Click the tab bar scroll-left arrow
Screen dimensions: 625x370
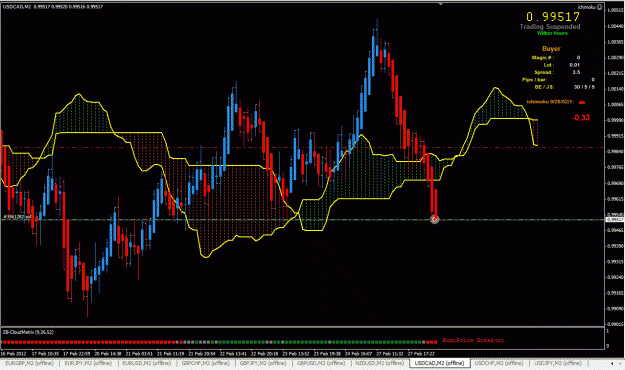coord(612,364)
